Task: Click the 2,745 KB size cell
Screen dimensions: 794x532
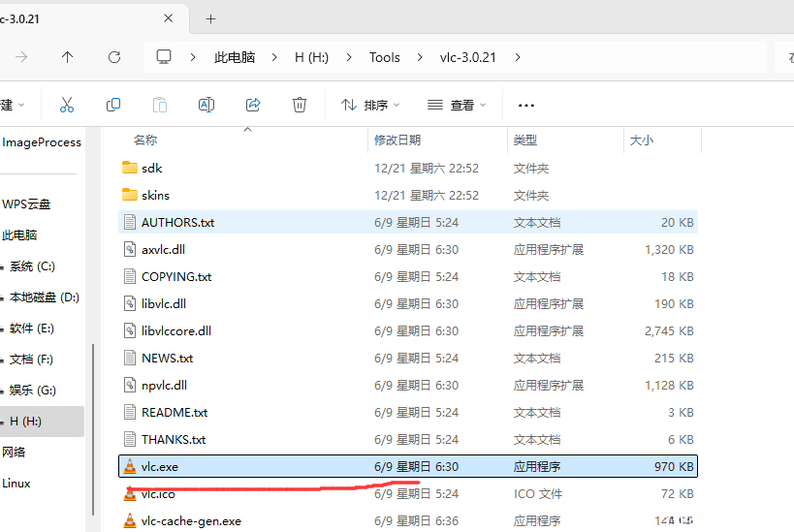Action: [669, 330]
